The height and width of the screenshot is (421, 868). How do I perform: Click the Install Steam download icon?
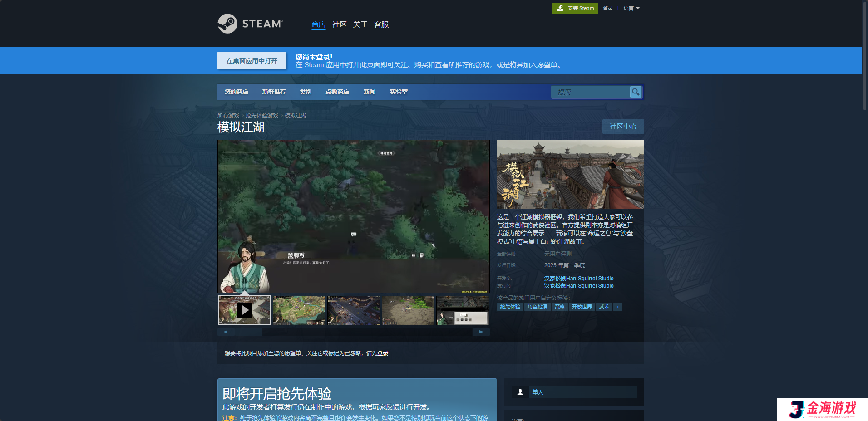560,8
